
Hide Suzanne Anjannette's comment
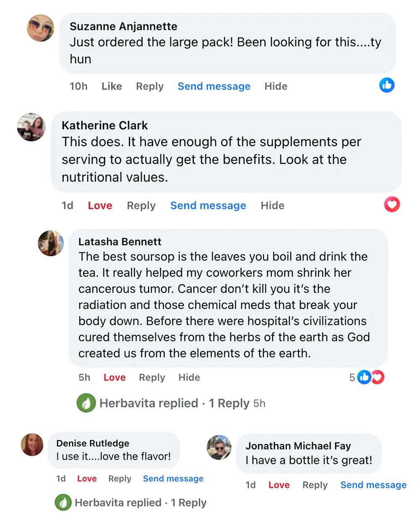(x=276, y=86)
